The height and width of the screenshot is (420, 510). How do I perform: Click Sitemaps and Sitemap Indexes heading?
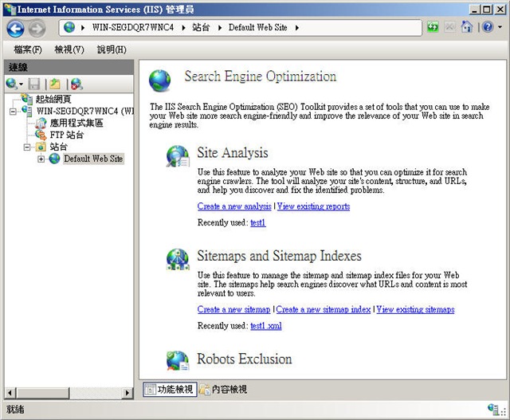point(279,256)
